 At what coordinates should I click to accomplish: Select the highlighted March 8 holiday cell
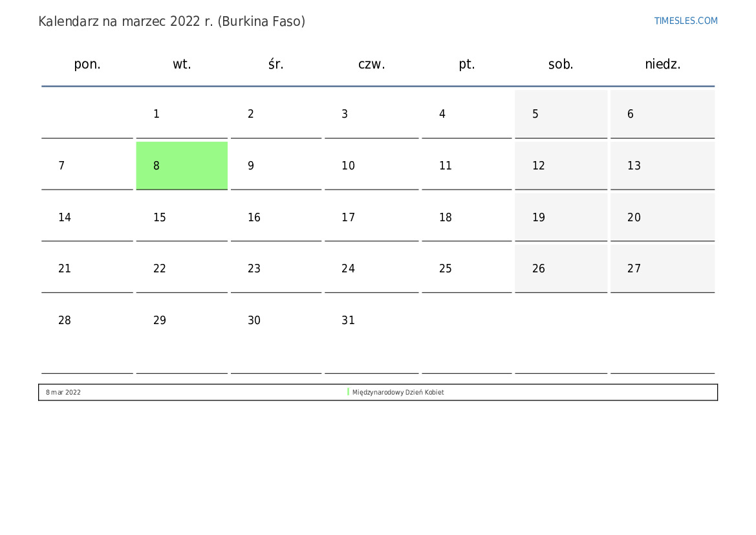(182, 166)
